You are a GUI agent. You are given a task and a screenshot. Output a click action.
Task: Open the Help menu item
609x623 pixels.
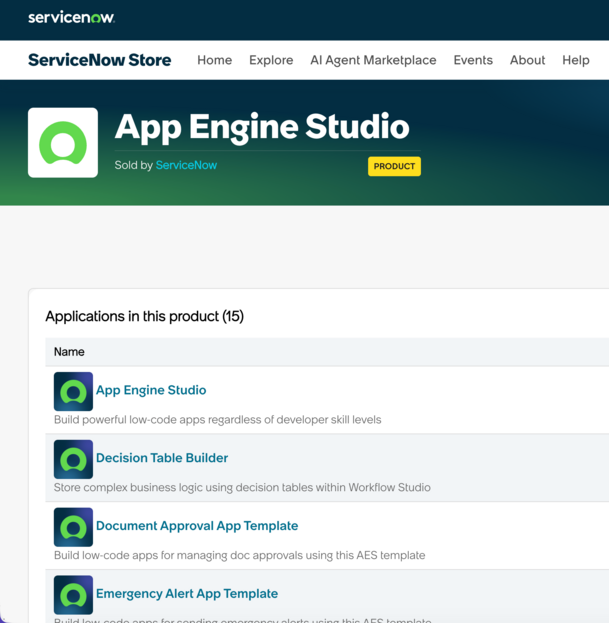(576, 60)
